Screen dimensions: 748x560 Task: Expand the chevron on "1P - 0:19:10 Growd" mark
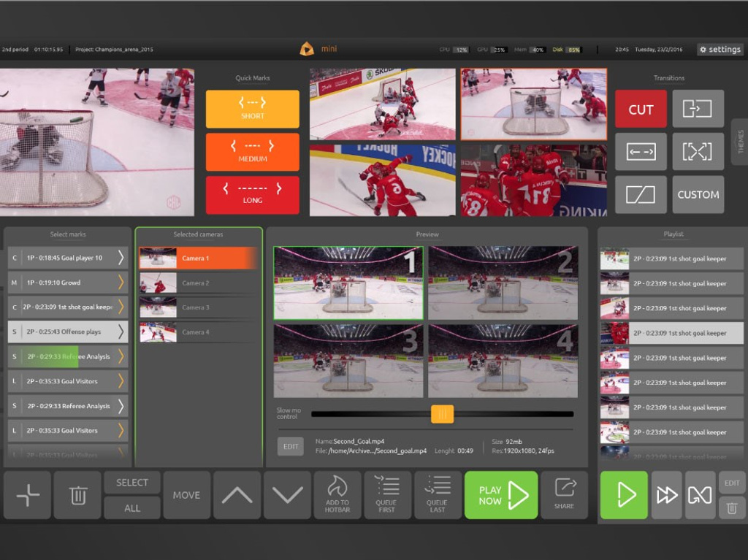point(121,283)
